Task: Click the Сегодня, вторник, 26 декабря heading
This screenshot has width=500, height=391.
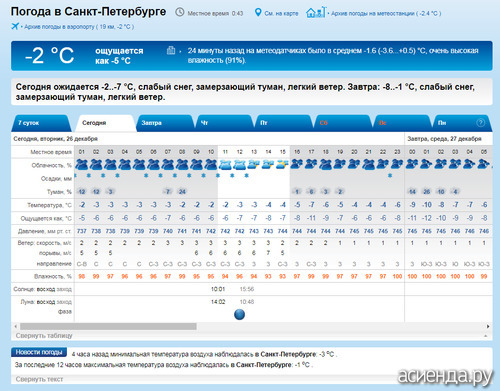Action: click(56, 139)
